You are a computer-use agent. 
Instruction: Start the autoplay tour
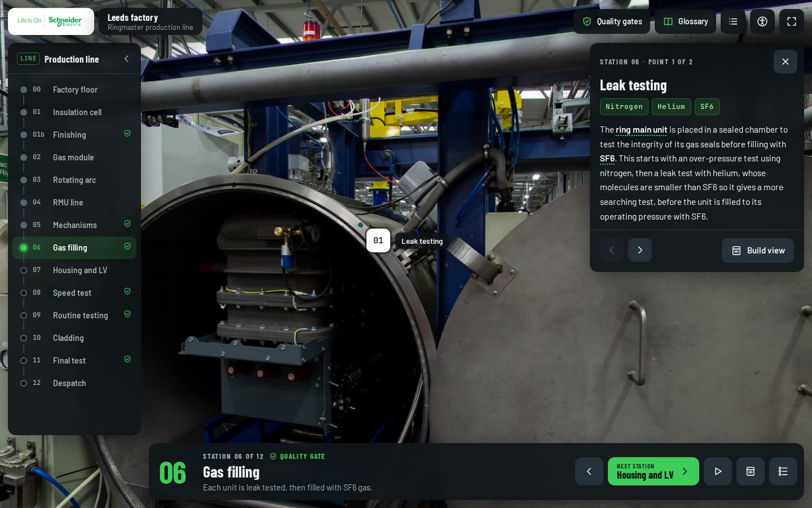tap(718, 471)
